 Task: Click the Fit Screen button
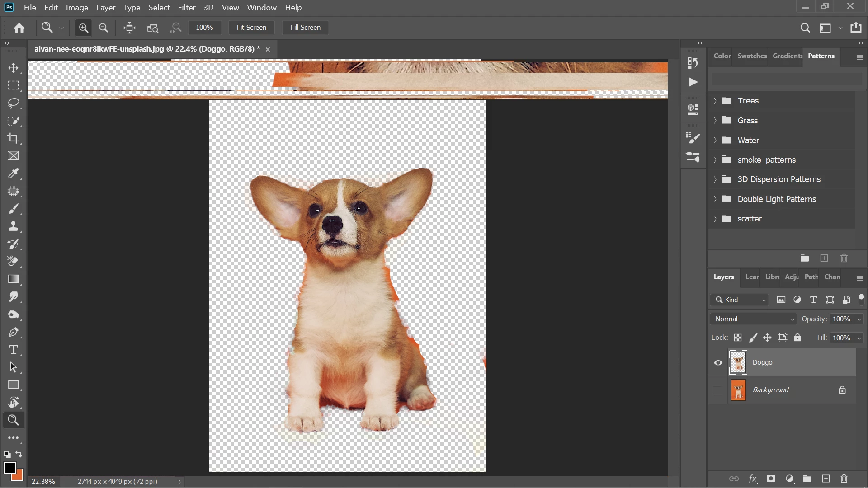tap(251, 28)
